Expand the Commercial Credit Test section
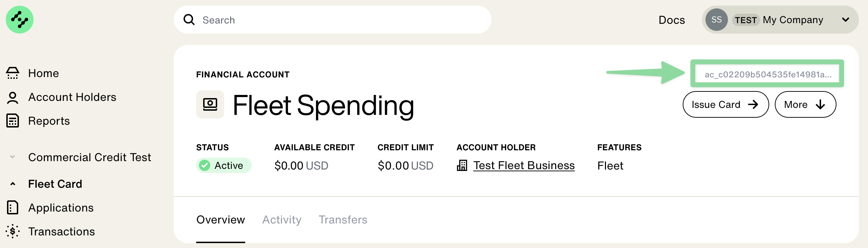The image size is (868, 248). click(13, 157)
